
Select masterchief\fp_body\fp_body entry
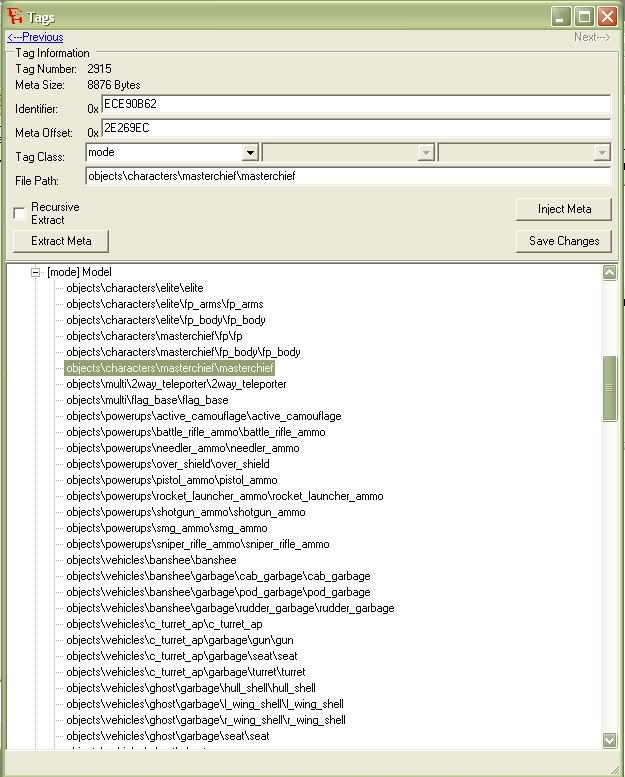pyautogui.click(x=183, y=352)
